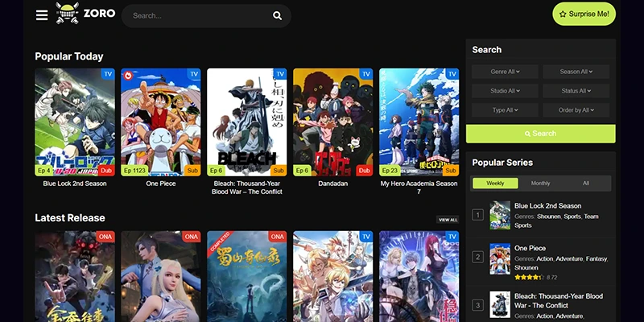Click the VIEW ALL button for Latest Release

tap(448, 220)
